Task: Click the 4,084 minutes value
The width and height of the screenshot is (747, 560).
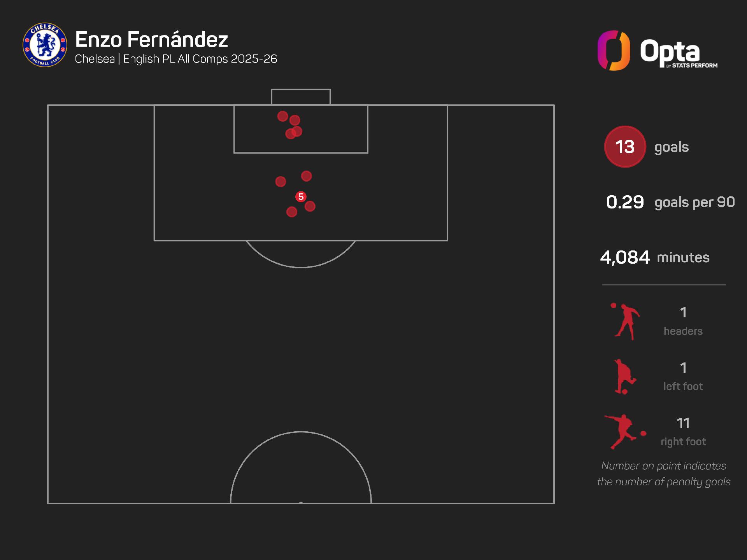Action: pos(625,257)
